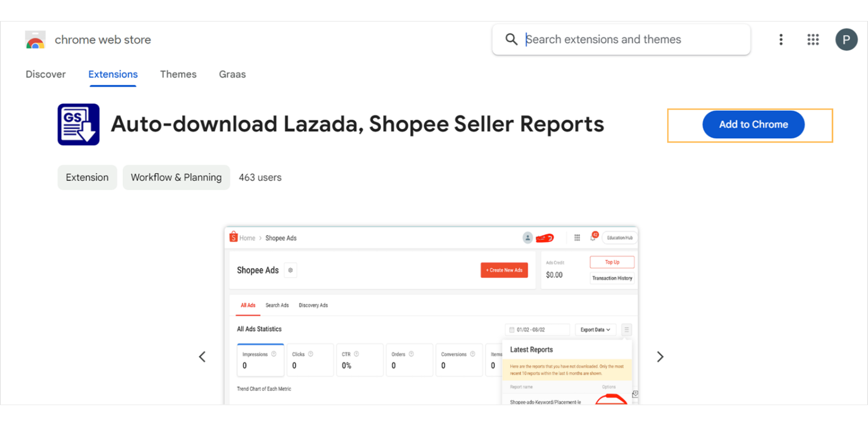Open the three-dot more options menu
Viewport: 868px width, 434px height.
(x=781, y=40)
